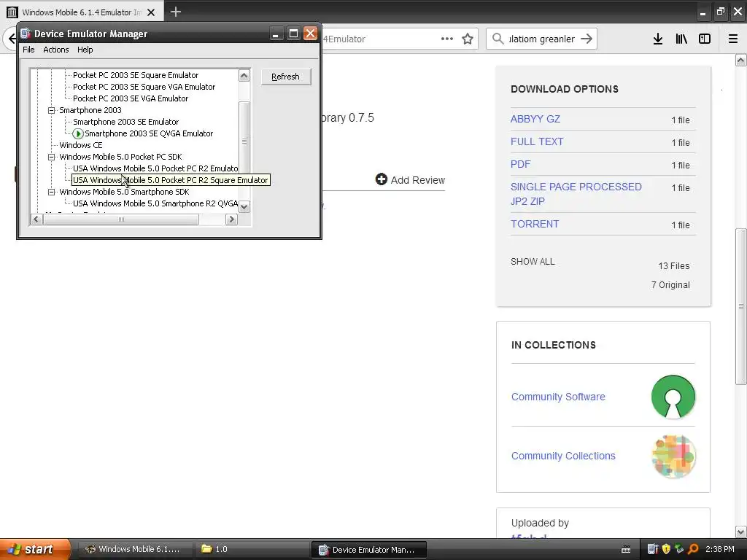Click the browser page scrollbar down arrow
The height and width of the screenshot is (560, 747).
coord(740,532)
